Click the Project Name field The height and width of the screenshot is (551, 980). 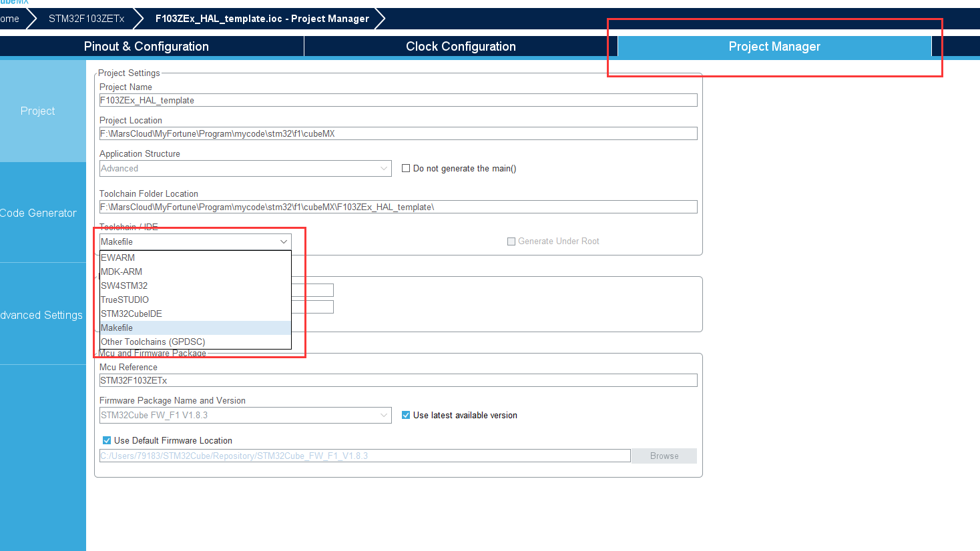click(398, 100)
